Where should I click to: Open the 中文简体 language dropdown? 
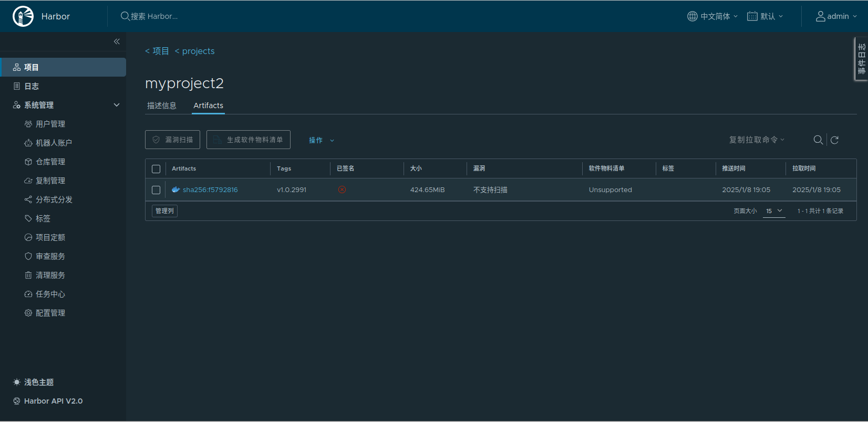pos(712,16)
